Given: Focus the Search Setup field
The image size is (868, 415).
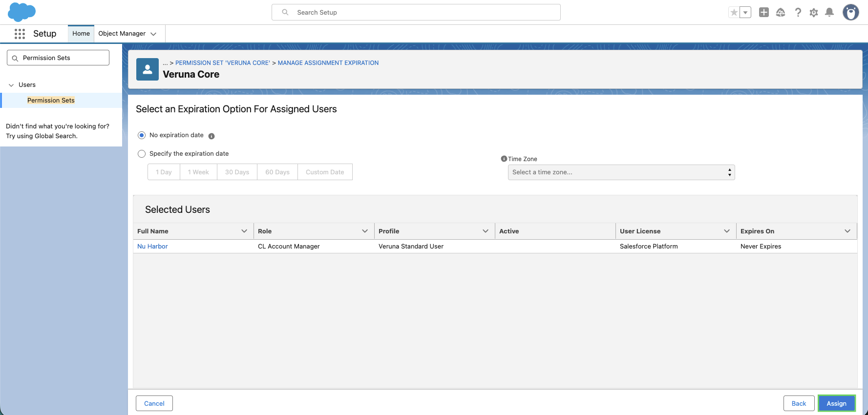Looking at the screenshot, I should 416,12.
